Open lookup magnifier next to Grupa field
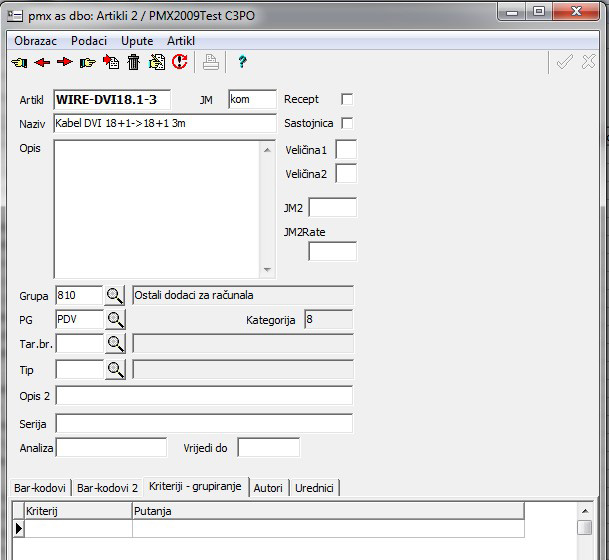This screenshot has height=560, width=609. (115, 296)
